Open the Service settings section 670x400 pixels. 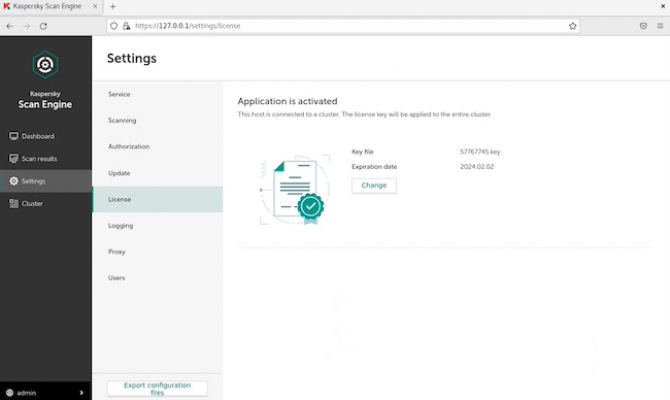[x=157, y=94]
